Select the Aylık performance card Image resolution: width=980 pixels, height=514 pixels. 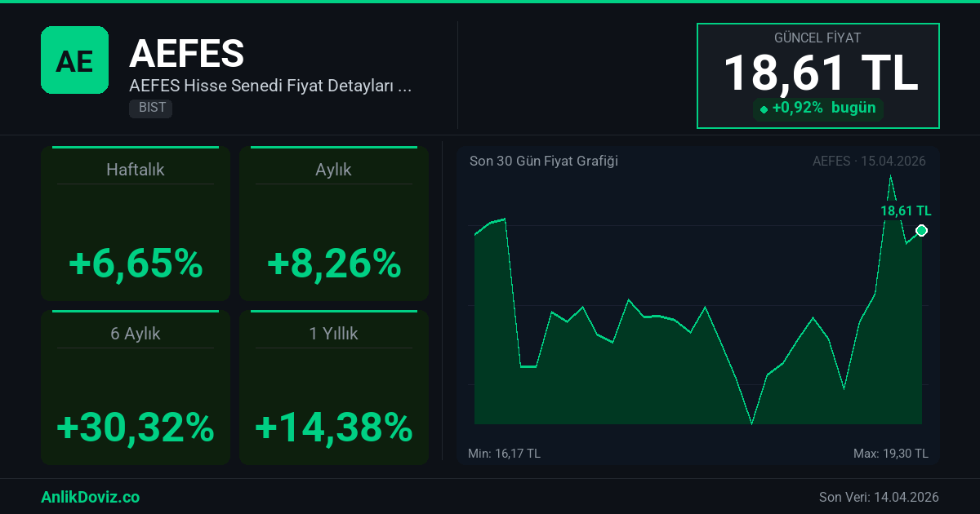(x=333, y=224)
